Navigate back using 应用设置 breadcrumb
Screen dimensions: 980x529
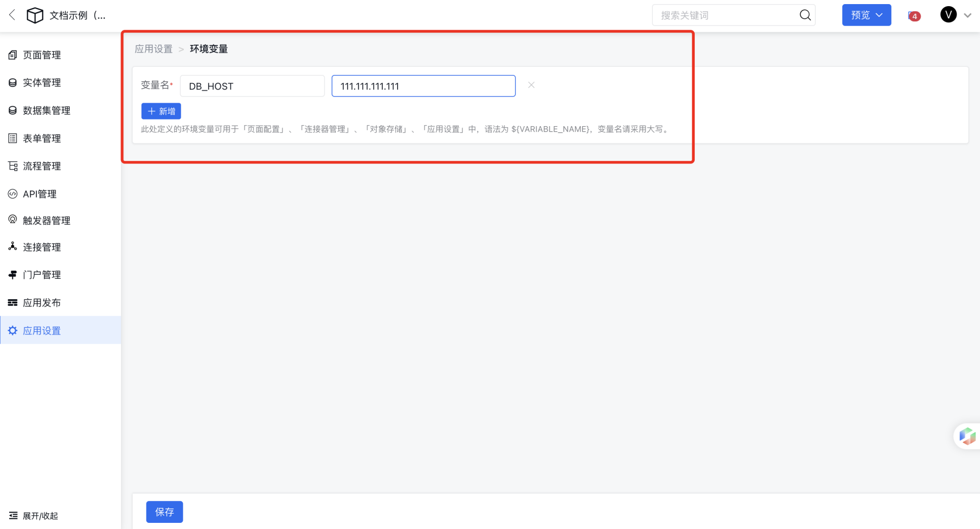coord(154,49)
